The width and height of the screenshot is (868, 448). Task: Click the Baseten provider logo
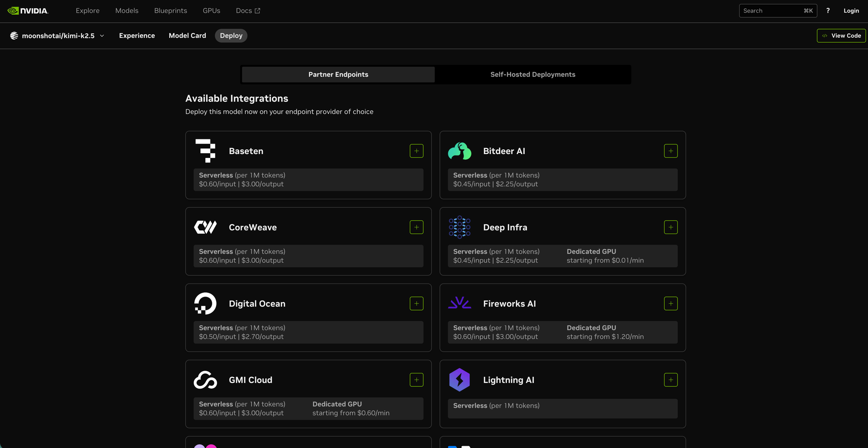tap(206, 151)
